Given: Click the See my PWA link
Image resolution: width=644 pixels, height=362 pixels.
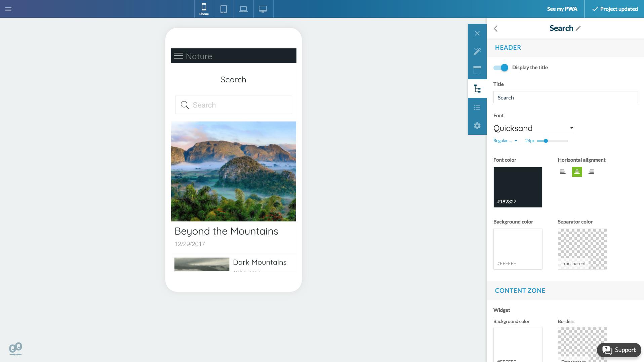Looking at the screenshot, I should click(562, 9).
